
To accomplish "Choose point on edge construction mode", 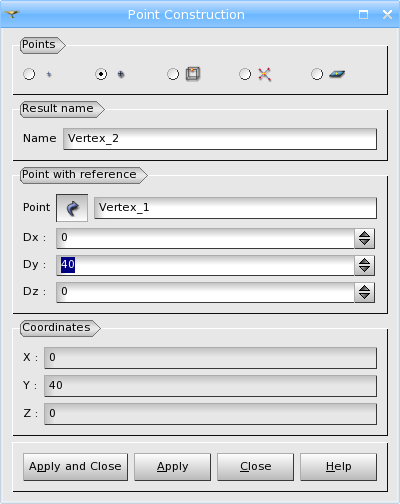I will 173,74.
